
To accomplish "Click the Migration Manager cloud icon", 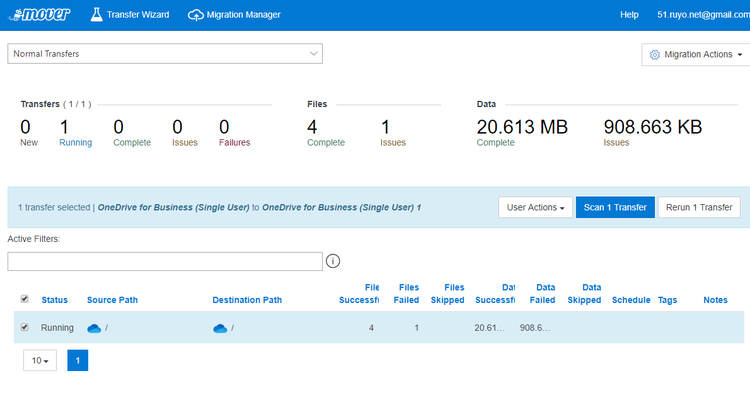I will [195, 15].
